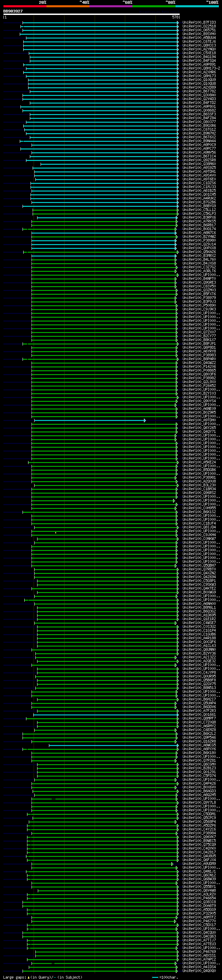
Task: Click the short cyan A9TDH0 alignment bar
Action: click(x=90, y=420)
